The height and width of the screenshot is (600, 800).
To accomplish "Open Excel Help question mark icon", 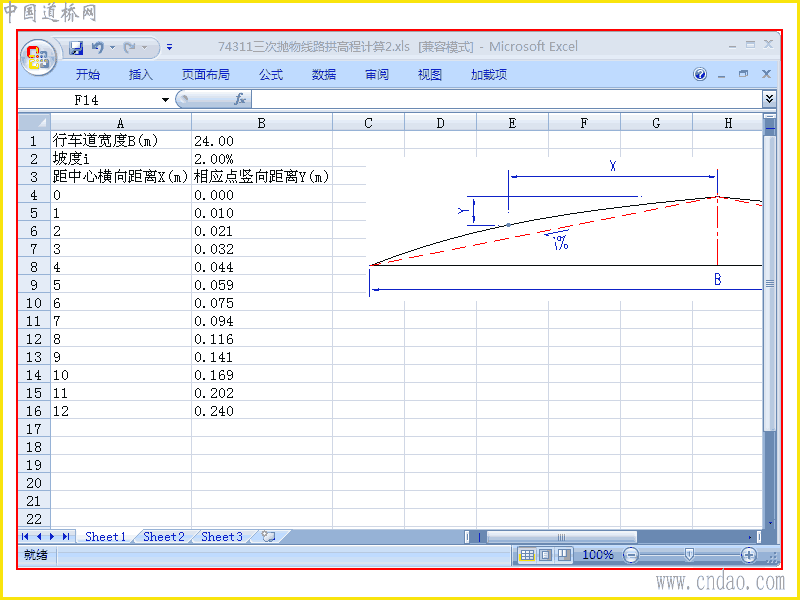I will tap(700, 74).
